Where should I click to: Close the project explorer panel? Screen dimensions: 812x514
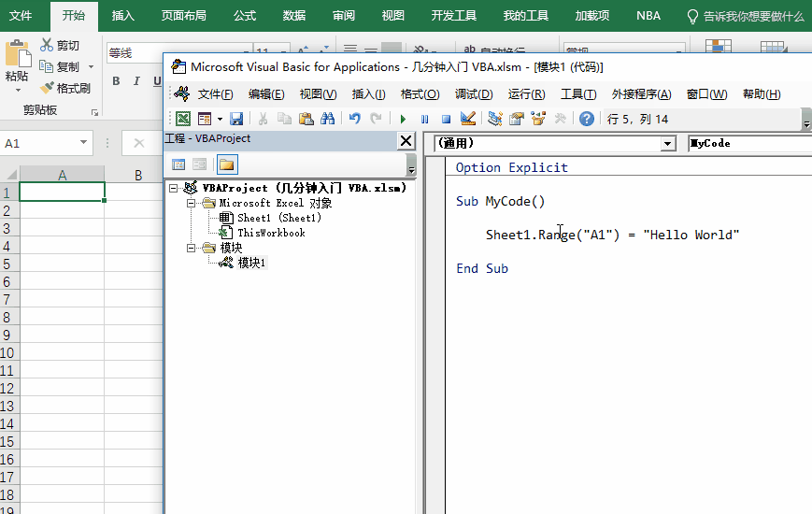(406, 140)
